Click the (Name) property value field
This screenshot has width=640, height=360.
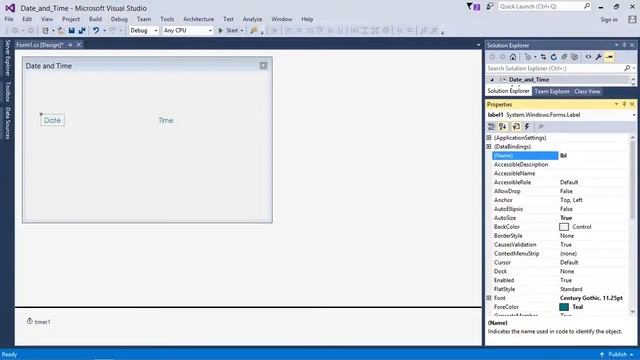pyautogui.click(x=594, y=156)
